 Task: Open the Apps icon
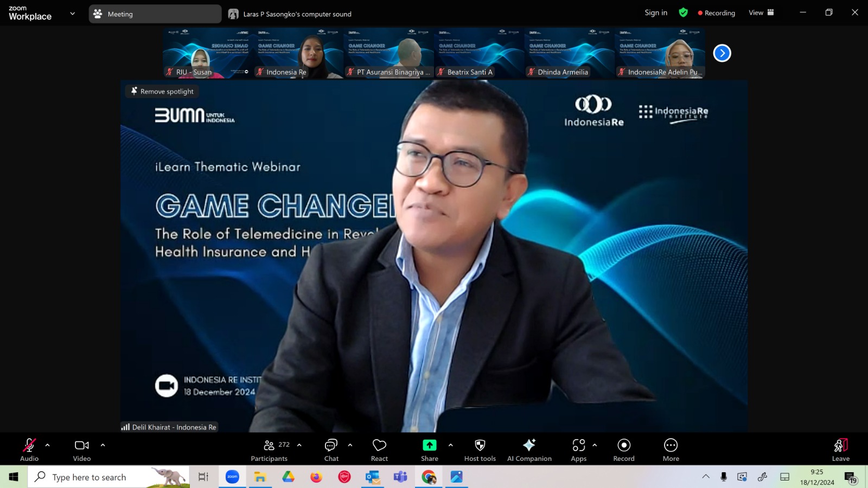click(579, 450)
